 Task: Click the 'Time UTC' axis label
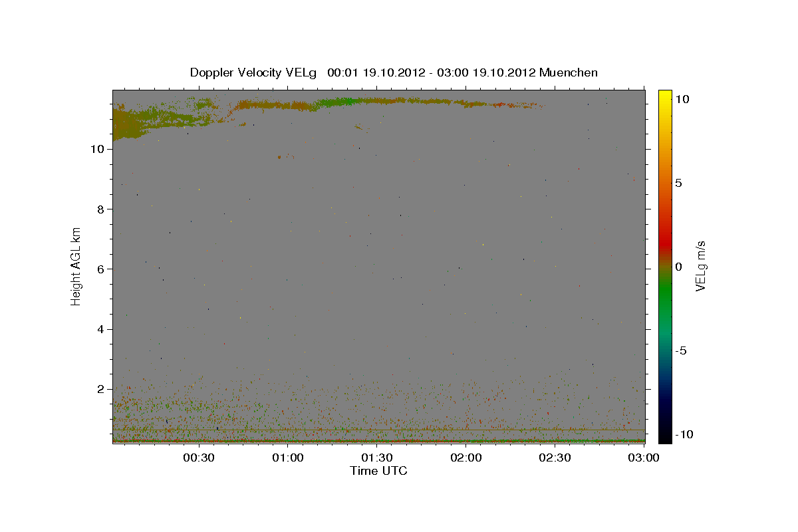[378, 471]
